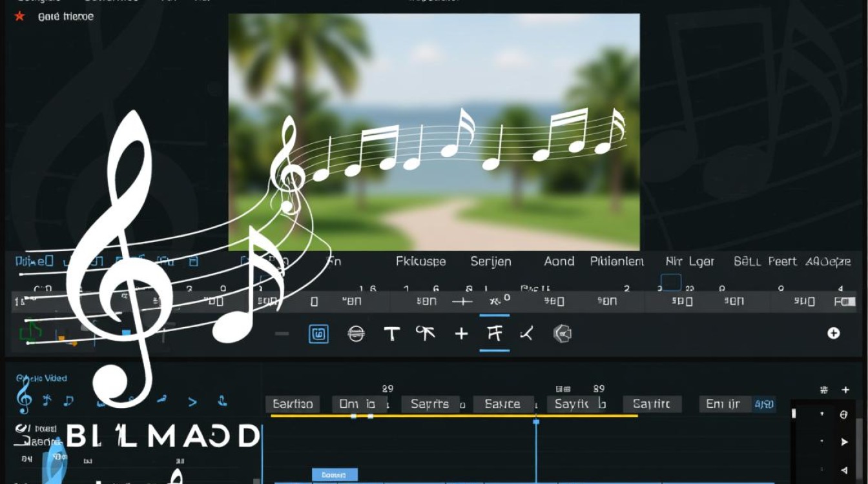Image resolution: width=868 pixels, height=484 pixels.
Task: Open the Aond tab
Action: click(559, 261)
